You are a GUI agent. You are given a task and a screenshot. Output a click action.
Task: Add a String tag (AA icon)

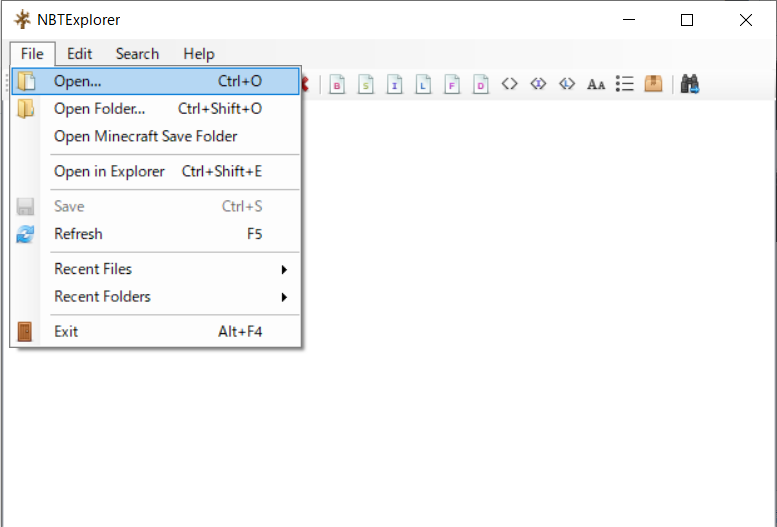coord(596,84)
